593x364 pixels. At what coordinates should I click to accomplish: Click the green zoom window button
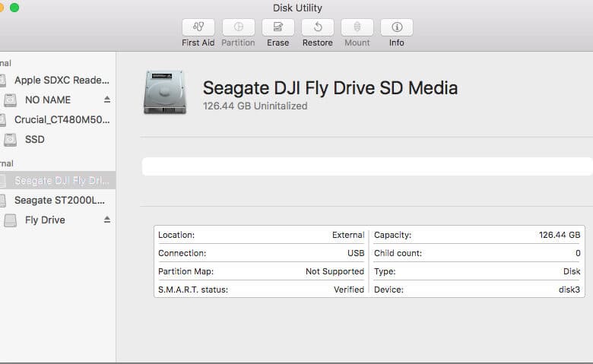point(14,8)
